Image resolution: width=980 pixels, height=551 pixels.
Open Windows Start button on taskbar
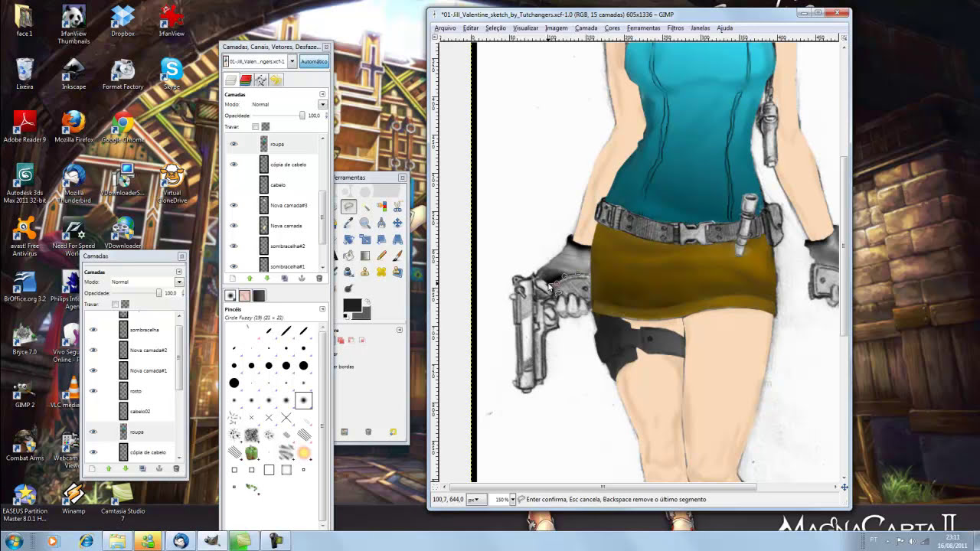click(x=13, y=541)
